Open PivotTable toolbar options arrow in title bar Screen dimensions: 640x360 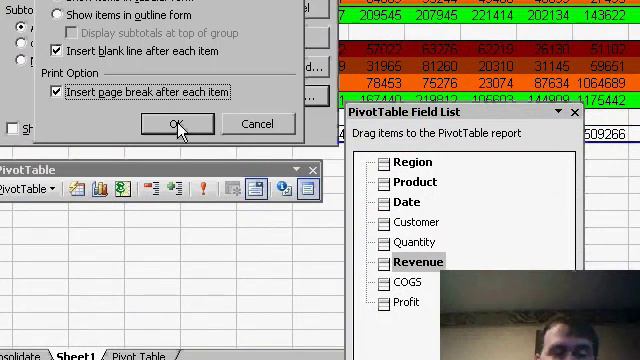(x=296, y=169)
